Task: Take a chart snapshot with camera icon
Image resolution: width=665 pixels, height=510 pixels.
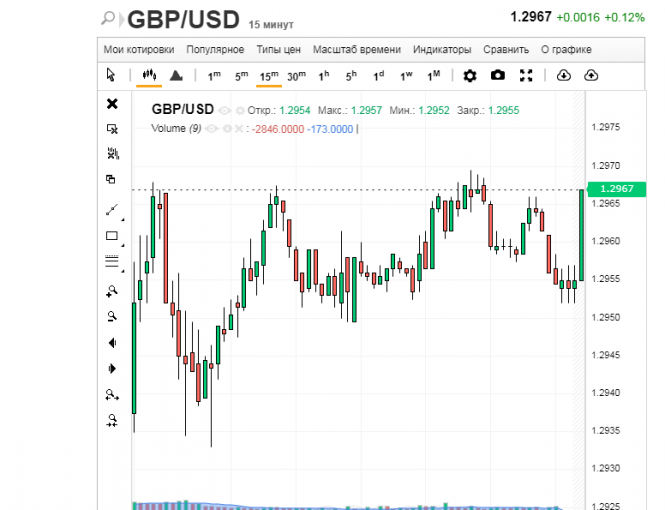Action: [x=497, y=75]
